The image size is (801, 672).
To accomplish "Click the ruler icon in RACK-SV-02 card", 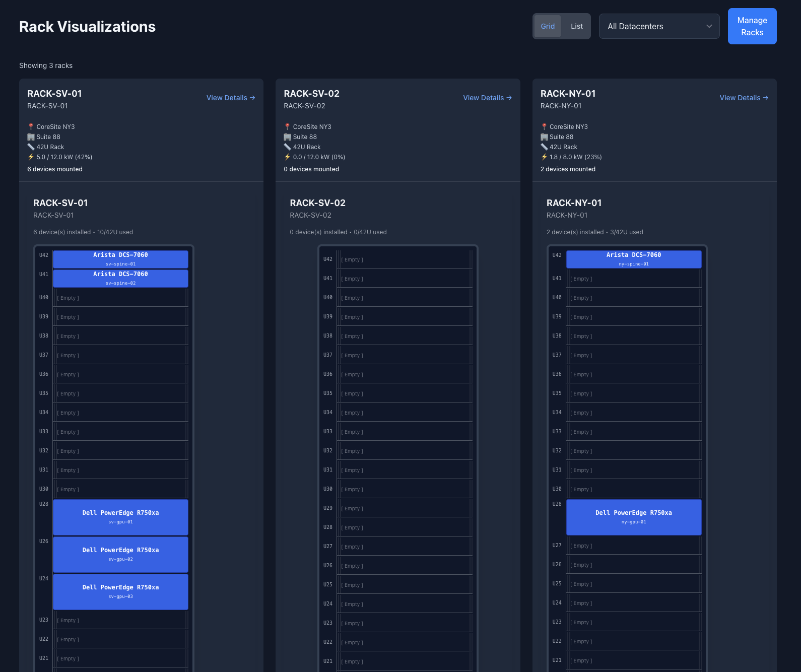I will [x=287, y=147].
